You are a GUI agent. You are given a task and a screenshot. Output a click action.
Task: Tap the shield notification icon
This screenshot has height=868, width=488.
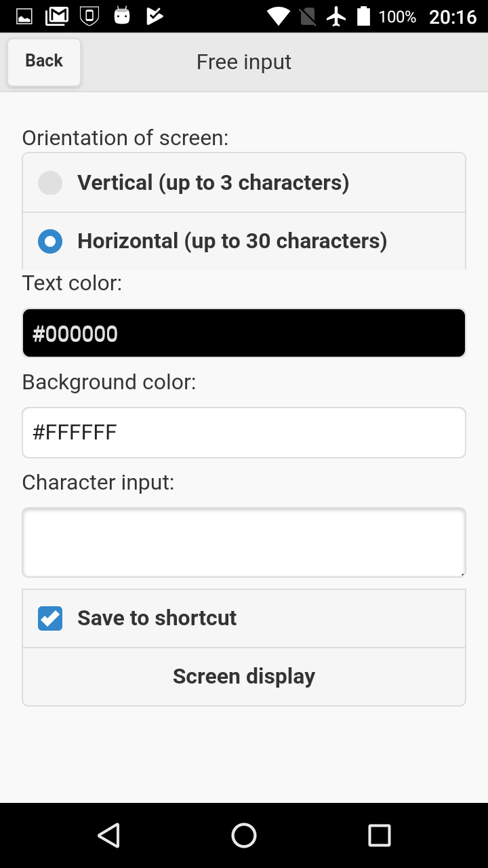tap(89, 16)
